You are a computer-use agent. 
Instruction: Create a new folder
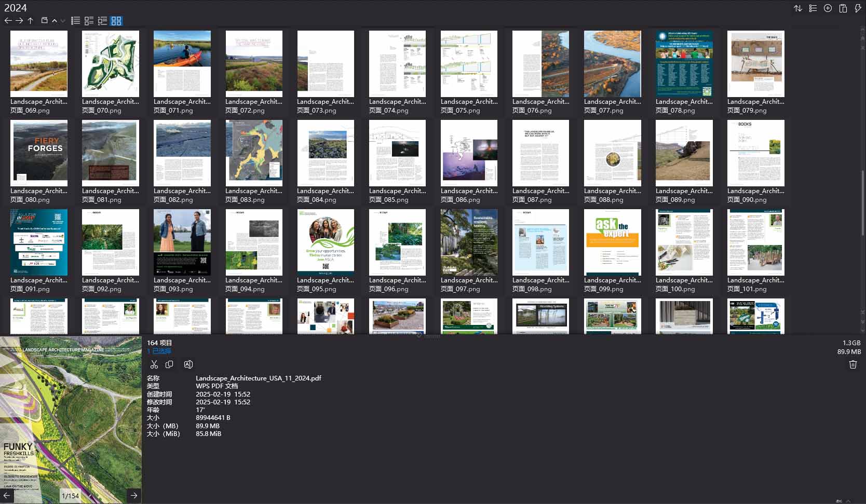tap(44, 21)
